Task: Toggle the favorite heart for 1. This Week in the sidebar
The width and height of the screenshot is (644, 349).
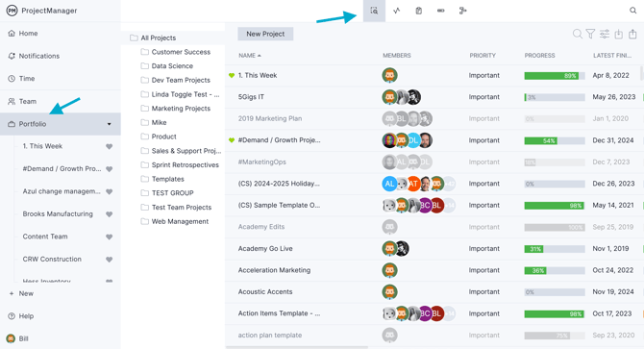Action: click(109, 146)
